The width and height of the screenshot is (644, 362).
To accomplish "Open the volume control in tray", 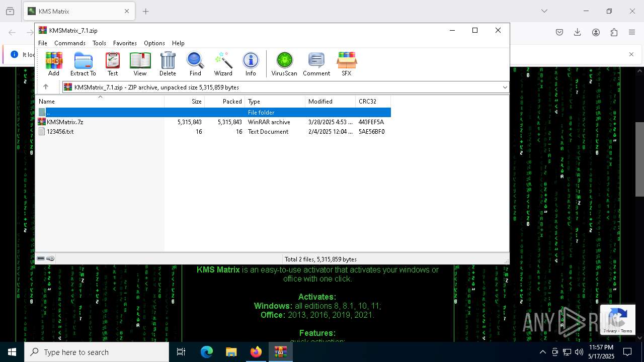I will tap(579, 352).
